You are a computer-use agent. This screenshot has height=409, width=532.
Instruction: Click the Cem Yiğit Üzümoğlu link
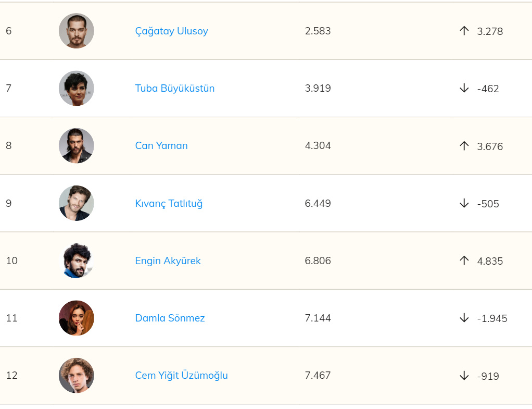[x=181, y=376]
